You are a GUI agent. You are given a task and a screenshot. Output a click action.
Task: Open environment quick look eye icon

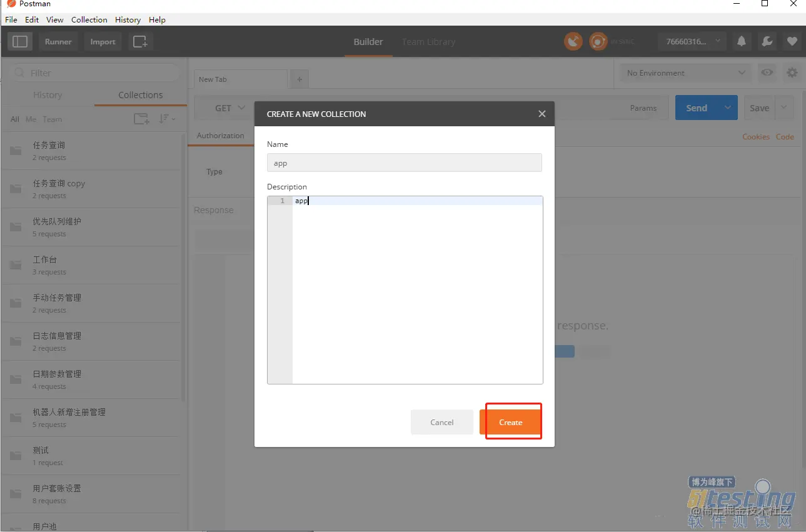[x=767, y=73]
